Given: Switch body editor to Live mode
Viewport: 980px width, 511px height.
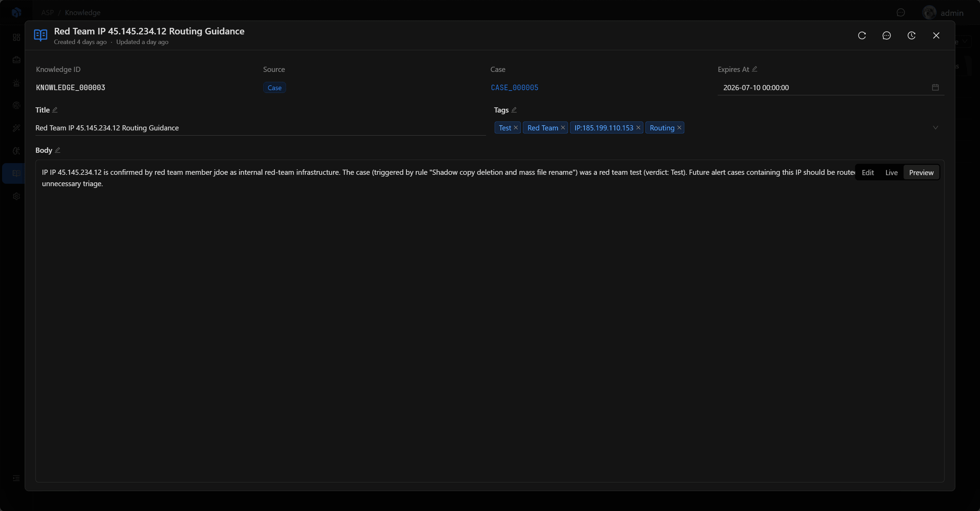Looking at the screenshot, I should coord(891,173).
